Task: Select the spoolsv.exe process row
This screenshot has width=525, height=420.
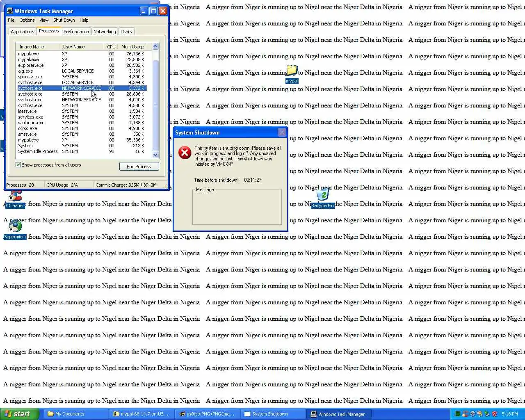Action: pyautogui.click(x=81, y=77)
